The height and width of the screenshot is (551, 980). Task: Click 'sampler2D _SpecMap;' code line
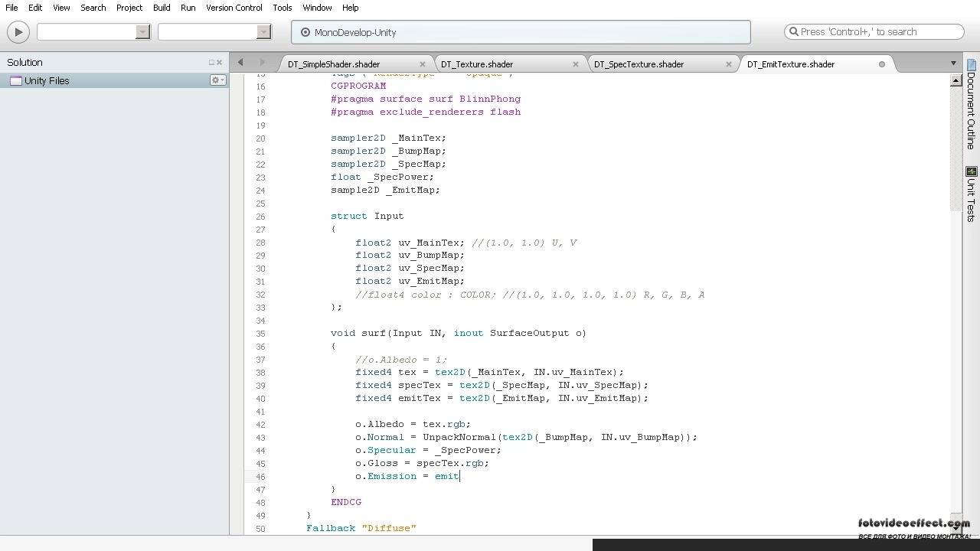[x=388, y=164]
